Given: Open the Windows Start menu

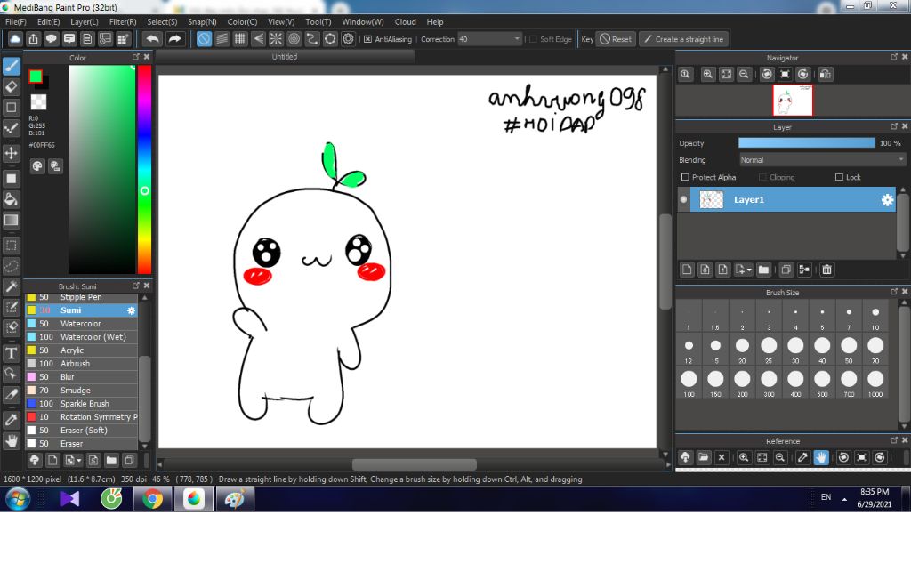Looking at the screenshot, I should click(18, 499).
